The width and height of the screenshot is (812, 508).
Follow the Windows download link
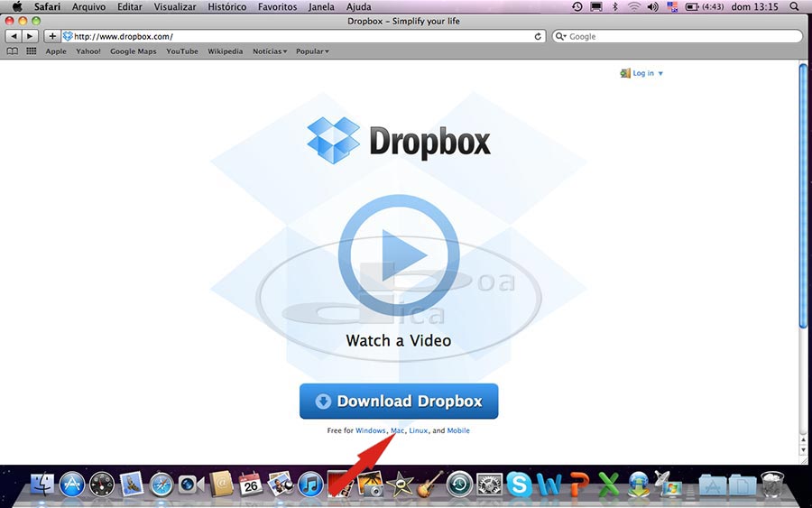pos(370,430)
